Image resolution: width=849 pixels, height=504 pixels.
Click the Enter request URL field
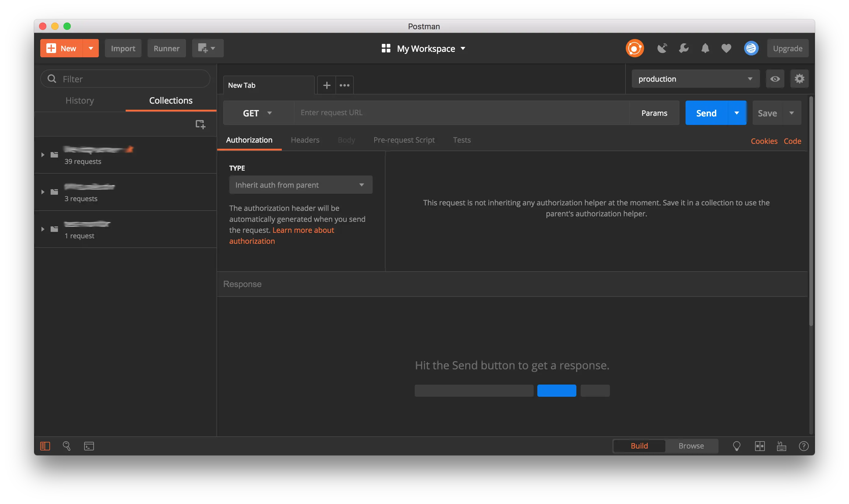(460, 113)
